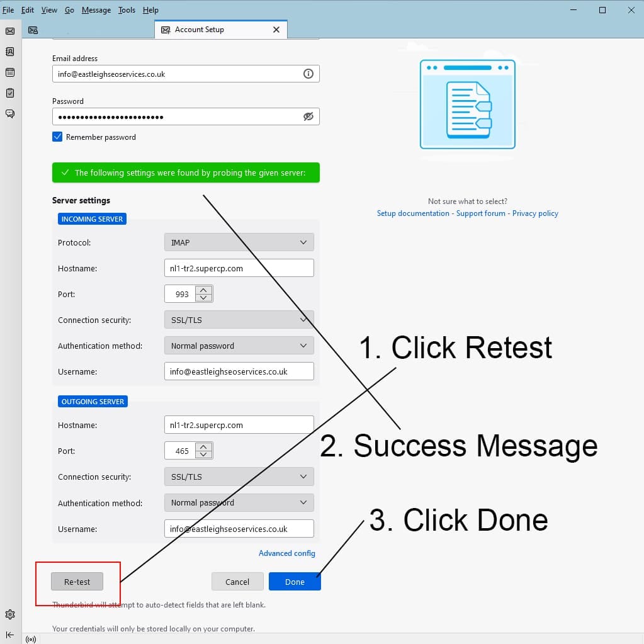
Task: Open the Message menu
Action: coord(96,10)
